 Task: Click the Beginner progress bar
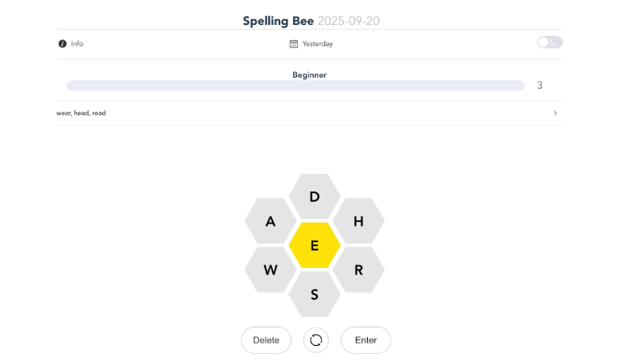point(295,85)
